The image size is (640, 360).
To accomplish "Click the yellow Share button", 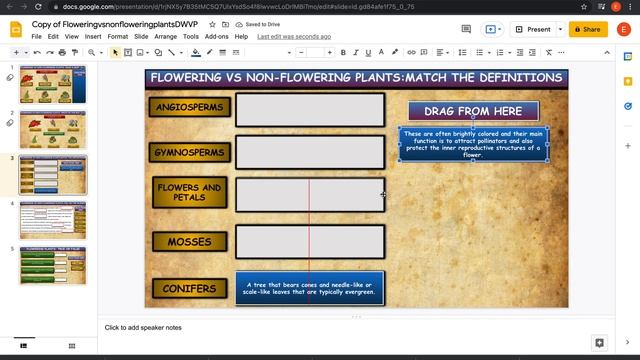I will click(x=588, y=29).
